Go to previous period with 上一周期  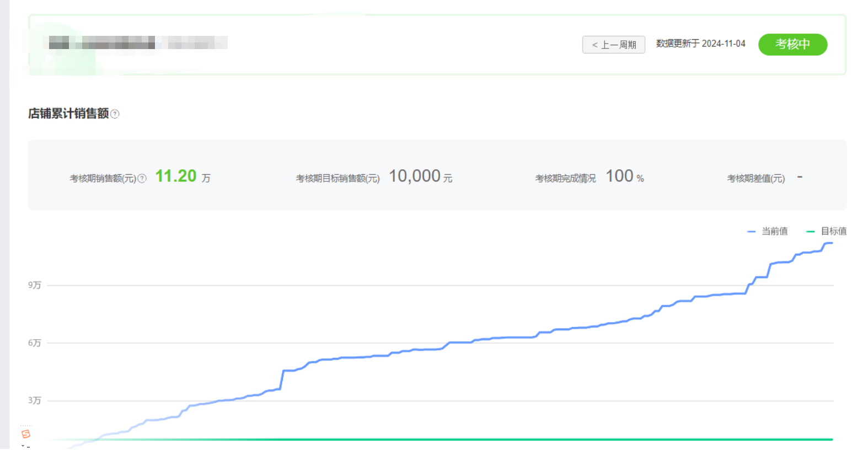tap(613, 45)
